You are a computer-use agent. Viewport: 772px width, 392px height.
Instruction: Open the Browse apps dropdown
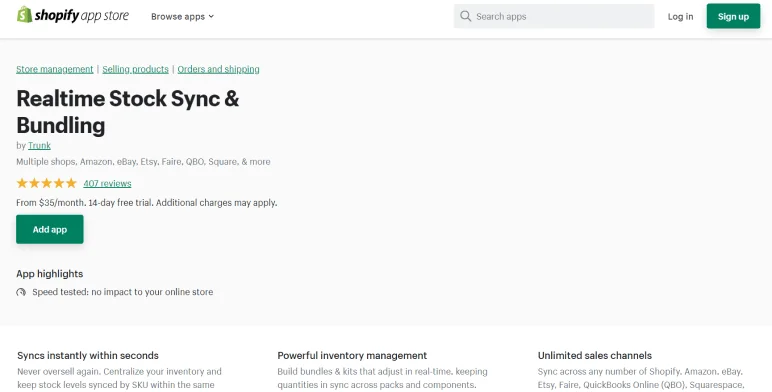point(182,16)
